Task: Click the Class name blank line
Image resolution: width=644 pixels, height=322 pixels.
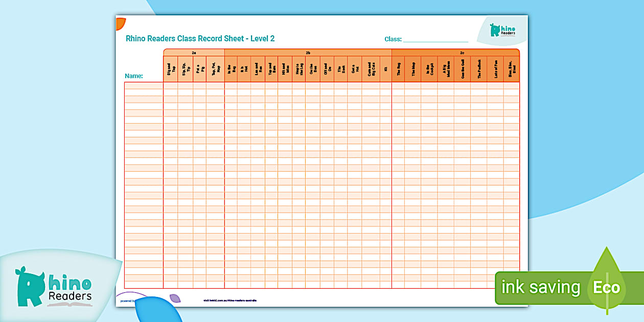Action: pyautogui.click(x=435, y=39)
